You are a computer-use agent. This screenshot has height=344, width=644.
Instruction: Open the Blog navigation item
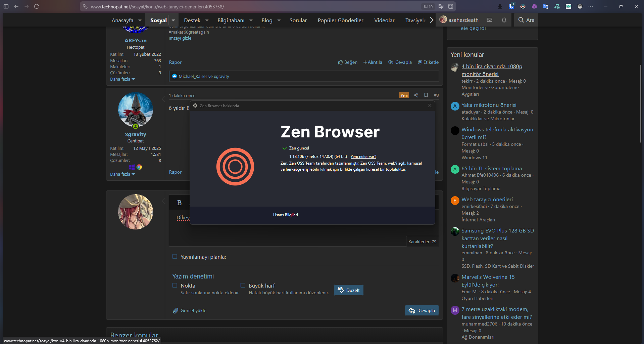(x=267, y=20)
